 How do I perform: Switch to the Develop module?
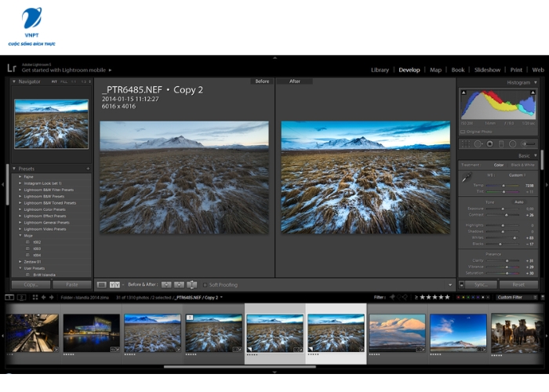[409, 70]
